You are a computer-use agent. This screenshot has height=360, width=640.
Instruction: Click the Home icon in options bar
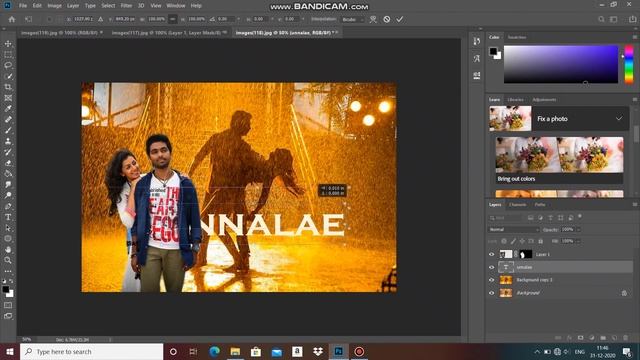pos(12,19)
